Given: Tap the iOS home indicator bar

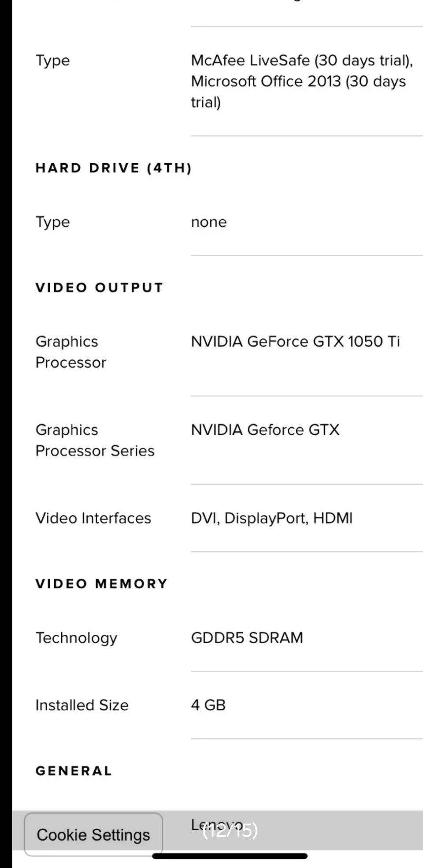Looking at the screenshot, I should 230,856.
